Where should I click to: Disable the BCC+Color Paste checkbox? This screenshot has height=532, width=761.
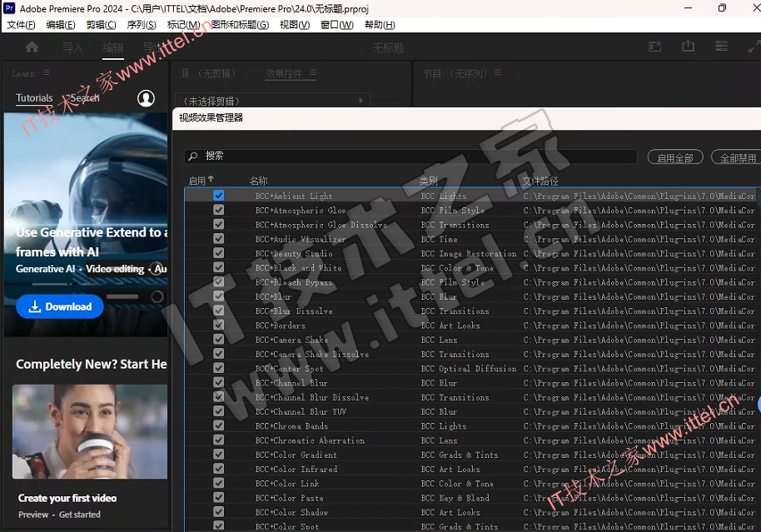pyautogui.click(x=219, y=497)
